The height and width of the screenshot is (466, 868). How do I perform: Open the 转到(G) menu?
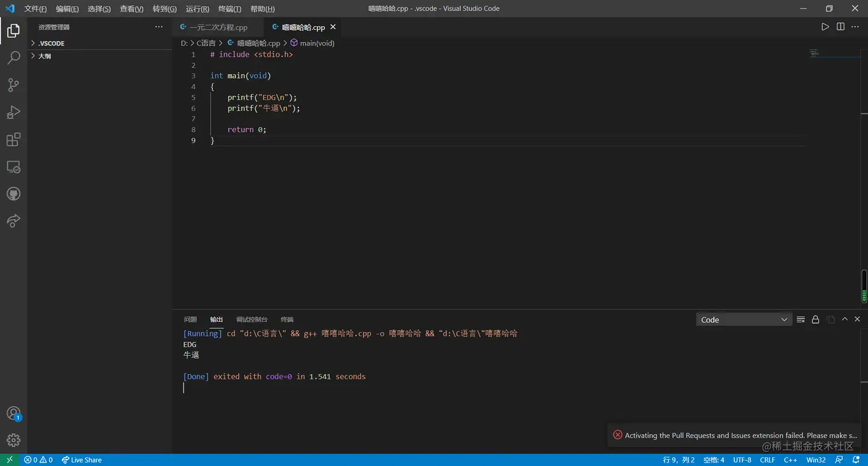[165, 9]
